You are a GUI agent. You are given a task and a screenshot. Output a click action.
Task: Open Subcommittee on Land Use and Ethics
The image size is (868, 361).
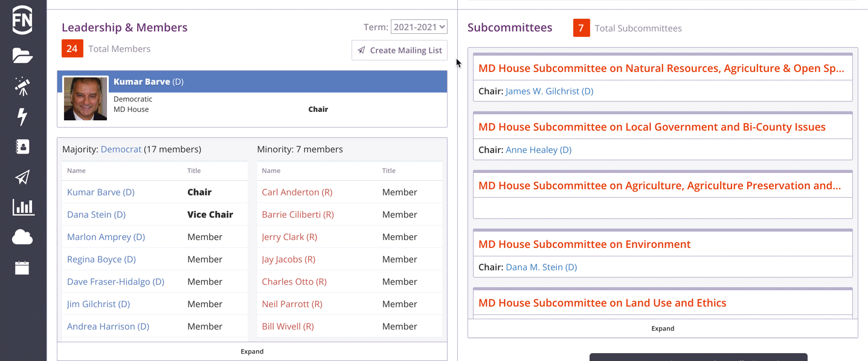[x=602, y=303]
